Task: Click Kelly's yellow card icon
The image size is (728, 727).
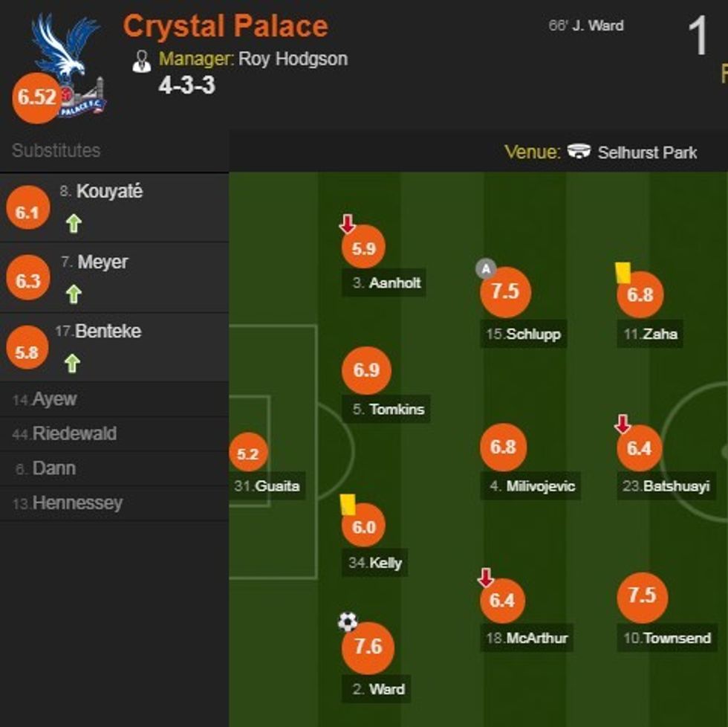Action: (x=347, y=504)
